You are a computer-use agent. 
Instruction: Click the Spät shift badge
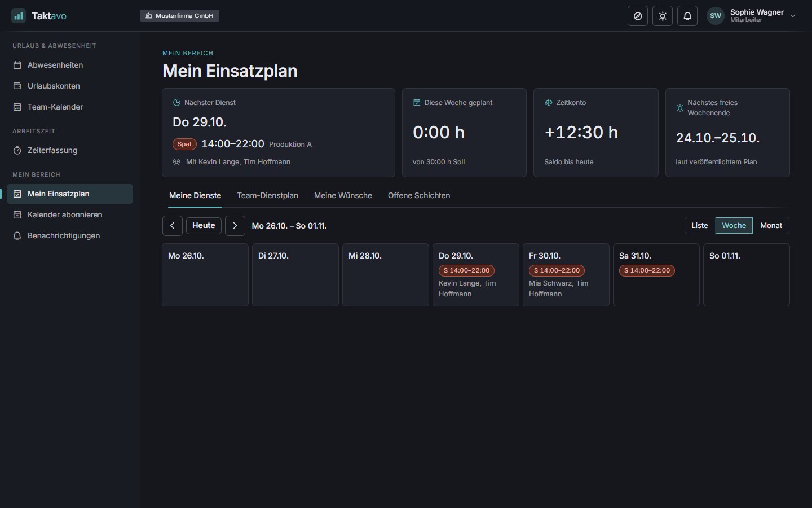pos(184,144)
